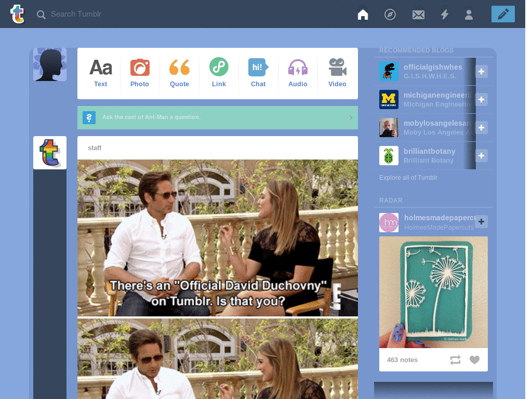The width and height of the screenshot is (532, 399).
Task: Focus the Search Tumblr field
Action: click(76, 14)
